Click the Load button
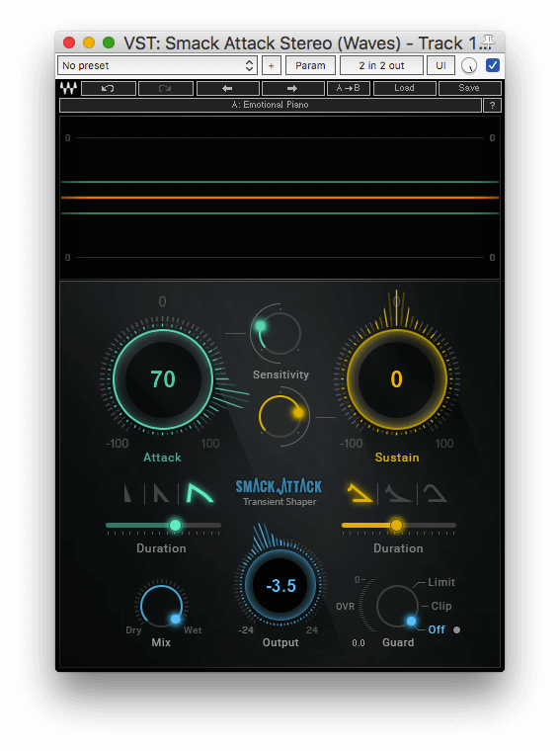Image resolution: width=560 pixels, height=751 pixels. [x=405, y=88]
